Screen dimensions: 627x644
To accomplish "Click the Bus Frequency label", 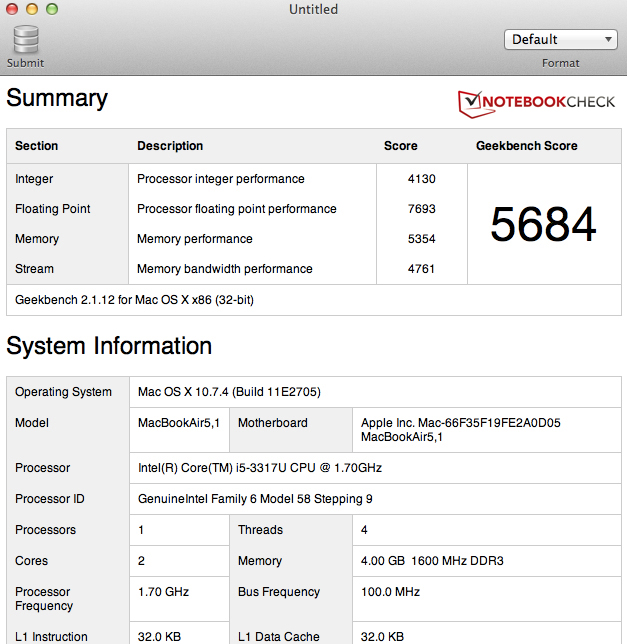I will pos(279,592).
